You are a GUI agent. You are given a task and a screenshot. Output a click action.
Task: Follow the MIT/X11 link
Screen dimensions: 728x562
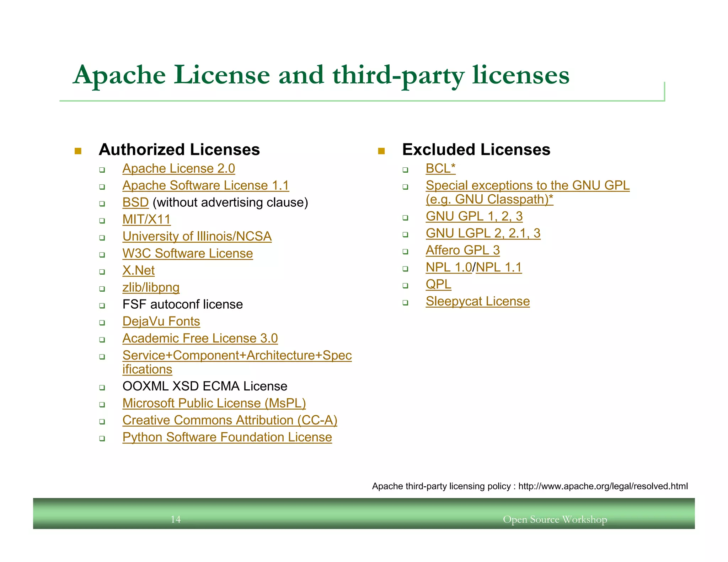click(x=146, y=220)
